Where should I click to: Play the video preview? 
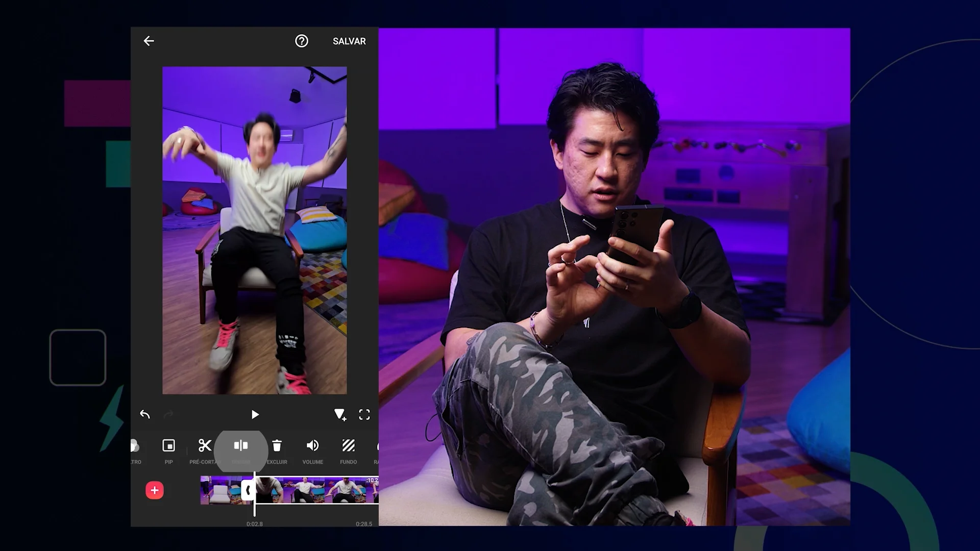(x=255, y=414)
